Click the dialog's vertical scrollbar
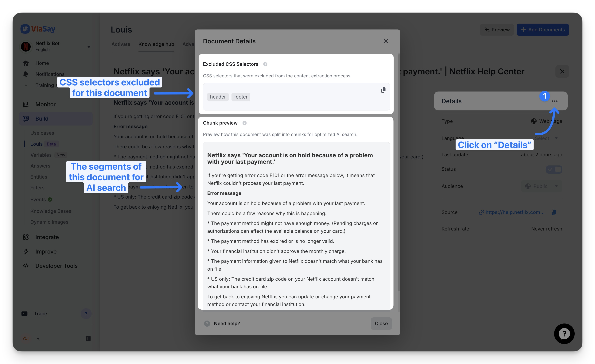 [x=399, y=173]
